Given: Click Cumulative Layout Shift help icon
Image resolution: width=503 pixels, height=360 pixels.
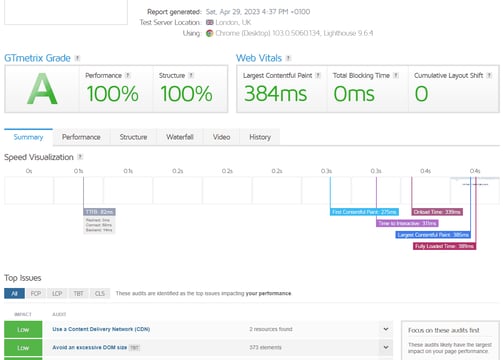Looking at the screenshot, I should point(489,75).
